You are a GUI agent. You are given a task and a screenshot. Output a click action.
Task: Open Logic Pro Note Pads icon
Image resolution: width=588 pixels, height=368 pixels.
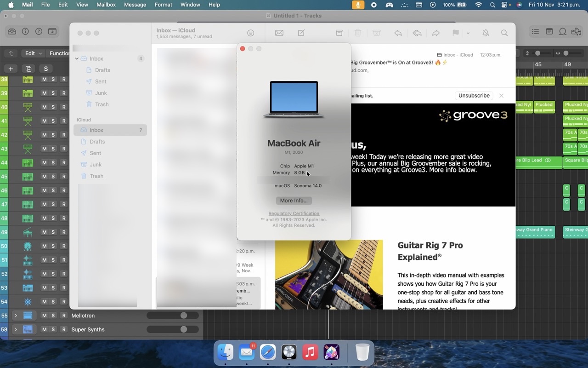[549, 31]
